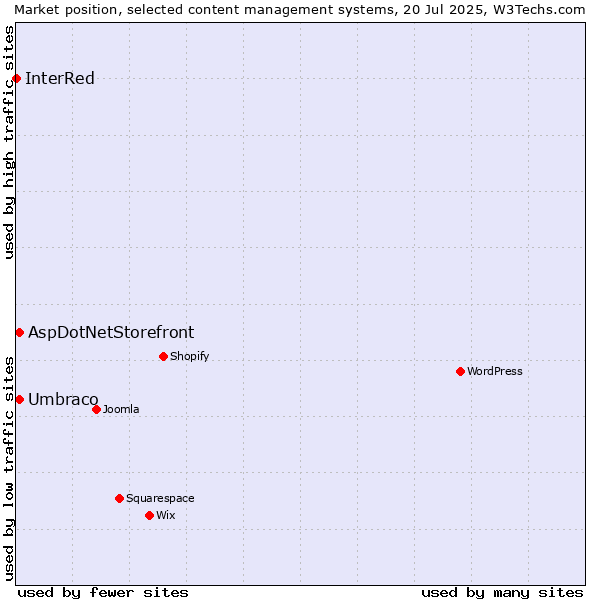Click the red Squarespace data point
This screenshot has width=600, height=600.
[119, 499]
